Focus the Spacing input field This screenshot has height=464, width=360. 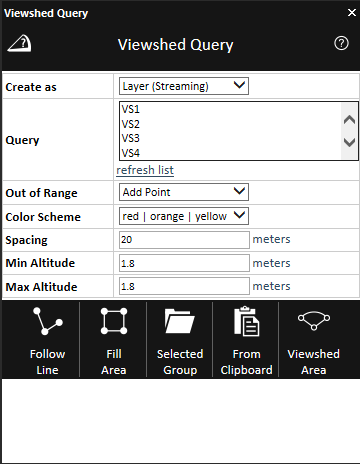(184, 240)
